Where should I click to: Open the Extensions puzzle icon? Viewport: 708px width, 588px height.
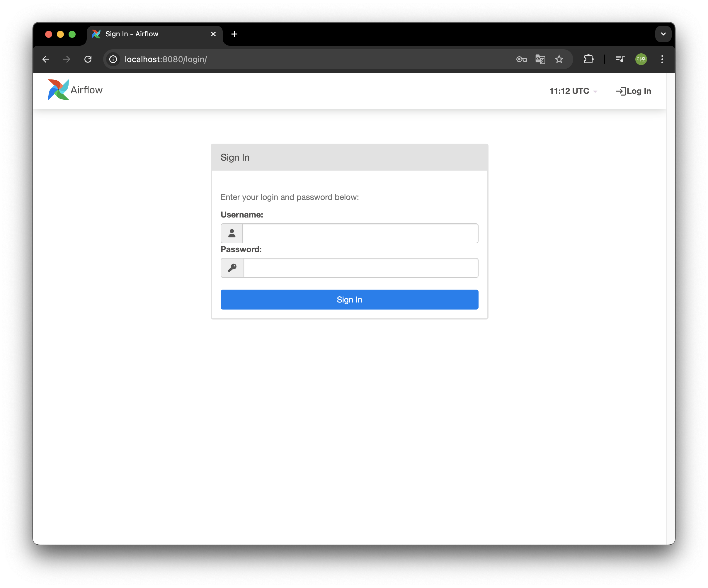(589, 59)
